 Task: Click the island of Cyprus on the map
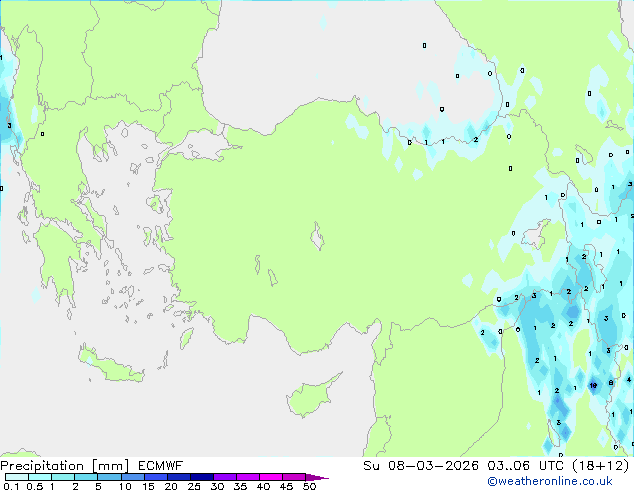point(312,396)
